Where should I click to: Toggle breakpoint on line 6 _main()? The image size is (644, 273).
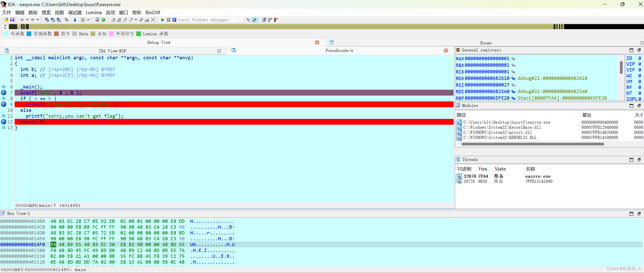4,87
